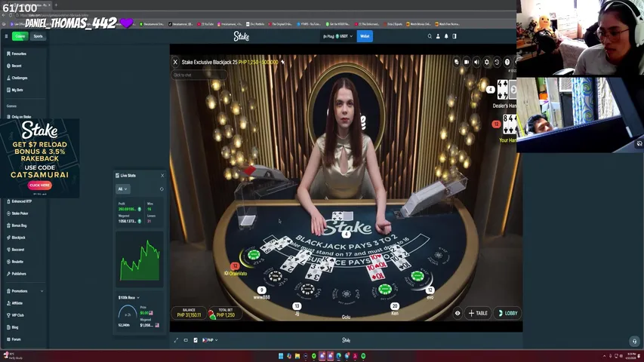Open File Explorer from the taskbar
Image resolution: width=644 pixels, height=362 pixels.
click(x=297, y=356)
